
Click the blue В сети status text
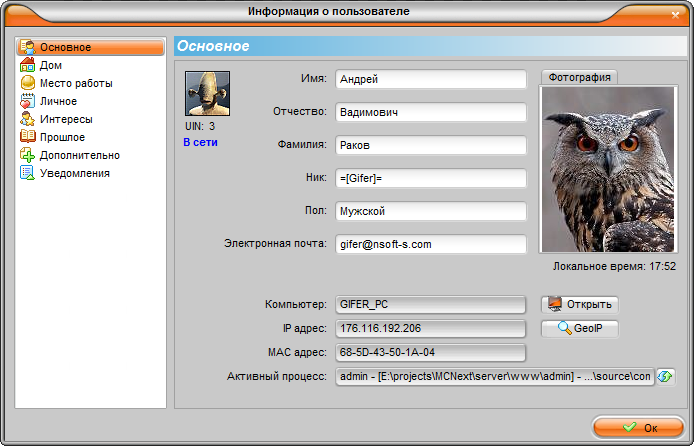[x=200, y=142]
